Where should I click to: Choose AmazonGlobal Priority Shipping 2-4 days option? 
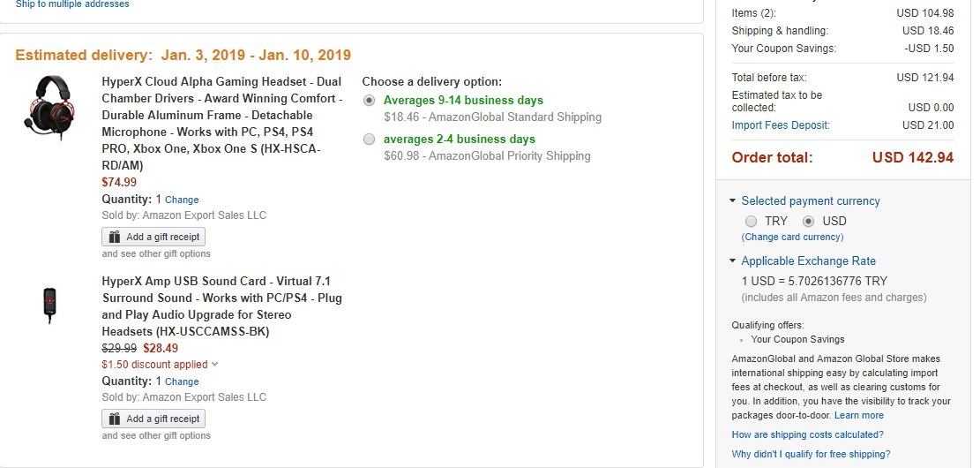coord(369,140)
